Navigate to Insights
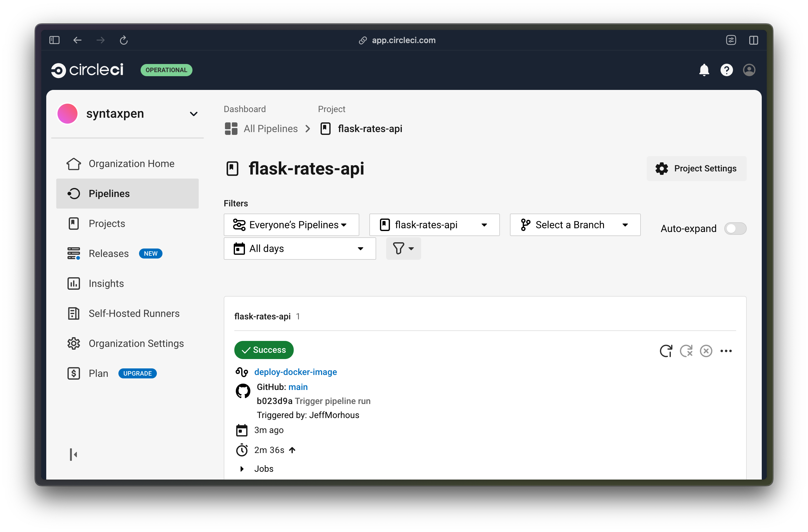This screenshot has width=808, height=532. [106, 283]
